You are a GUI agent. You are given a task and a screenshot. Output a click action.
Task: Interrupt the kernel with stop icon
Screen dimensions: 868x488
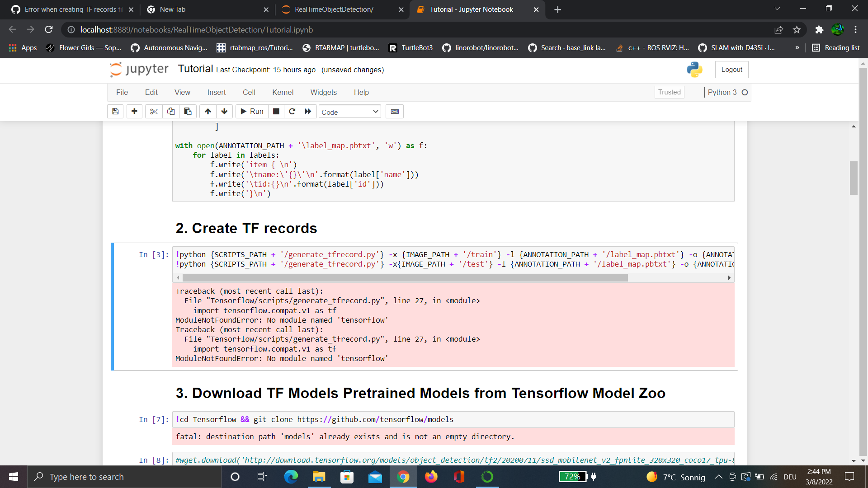click(x=276, y=112)
